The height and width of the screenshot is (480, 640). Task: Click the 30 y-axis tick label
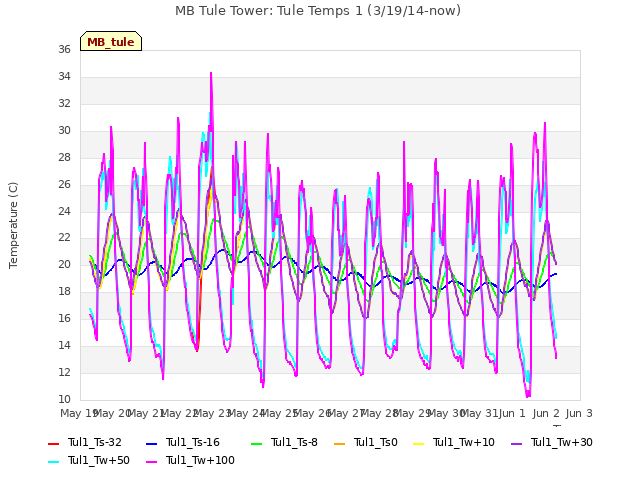click(x=64, y=131)
